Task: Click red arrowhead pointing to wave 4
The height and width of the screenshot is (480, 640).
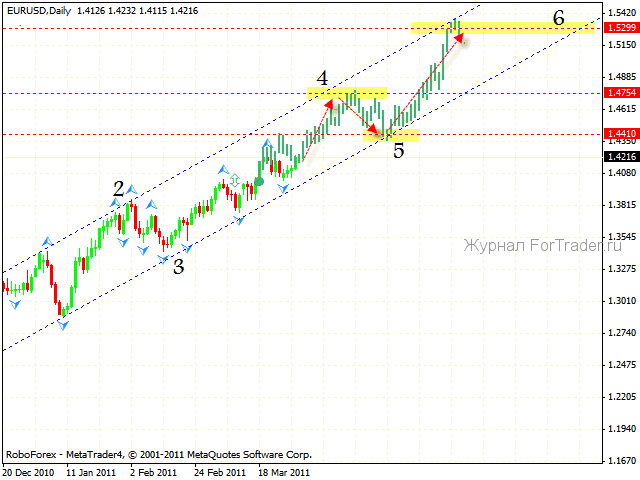Action: 329,102
